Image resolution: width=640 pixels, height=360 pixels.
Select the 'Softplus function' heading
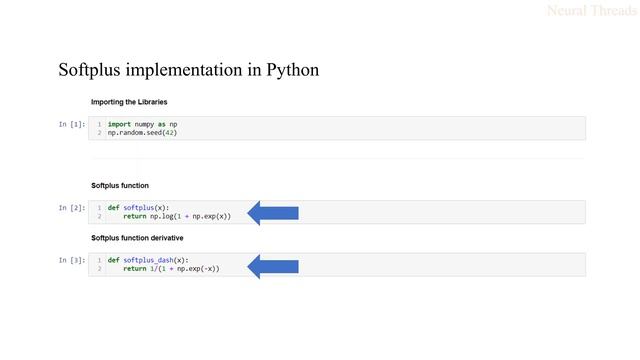(120, 185)
